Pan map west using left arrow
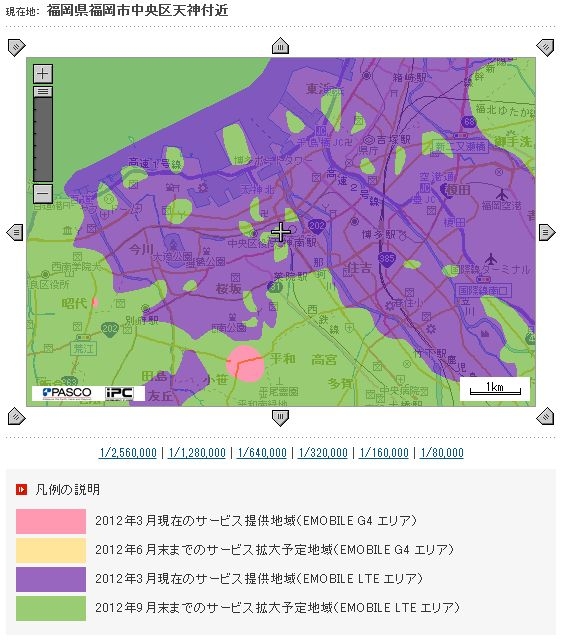The width and height of the screenshot is (567, 644). click(x=15, y=232)
